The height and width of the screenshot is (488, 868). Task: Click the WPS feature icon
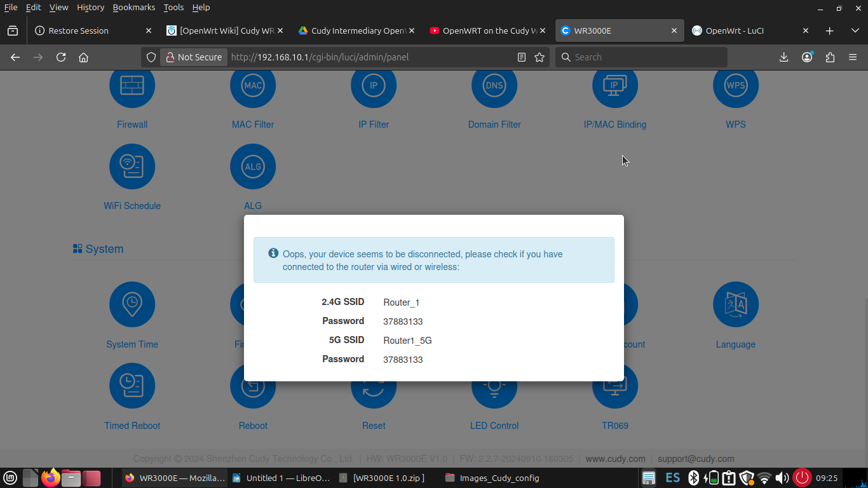[736, 86]
